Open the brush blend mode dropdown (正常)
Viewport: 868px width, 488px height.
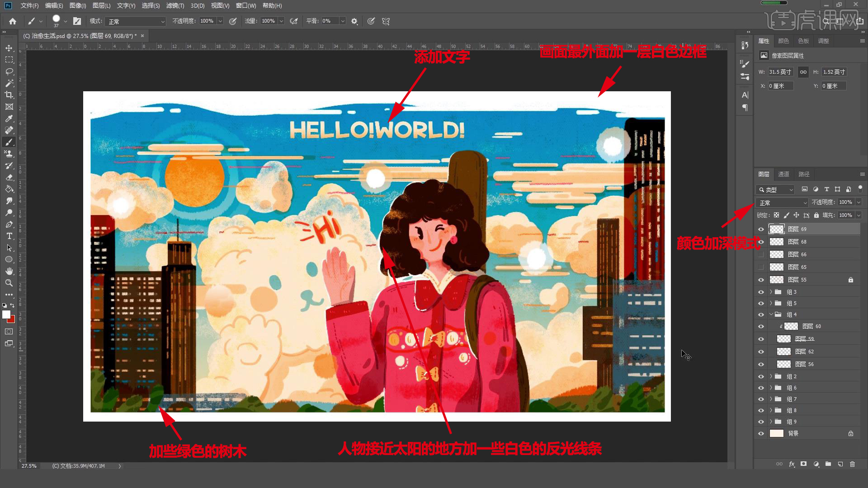click(136, 21)
